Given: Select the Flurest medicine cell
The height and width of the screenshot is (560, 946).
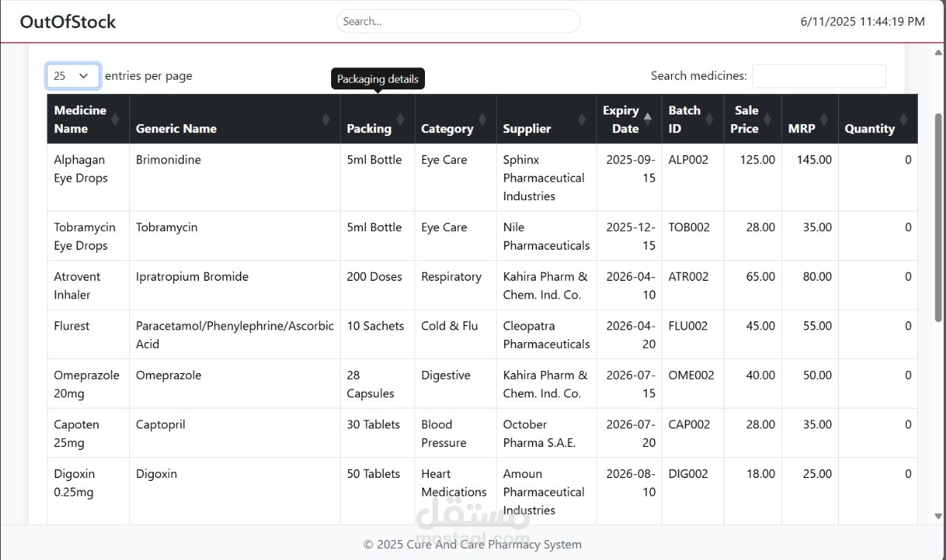Looking at the screenshot, I should pyautogui.click(x=88, y=334).
